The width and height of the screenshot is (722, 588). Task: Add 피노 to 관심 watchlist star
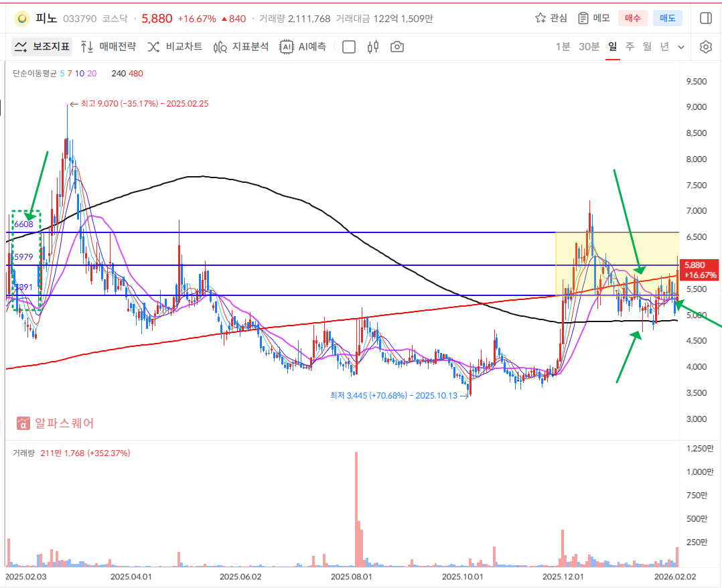[x=551, y=18]
